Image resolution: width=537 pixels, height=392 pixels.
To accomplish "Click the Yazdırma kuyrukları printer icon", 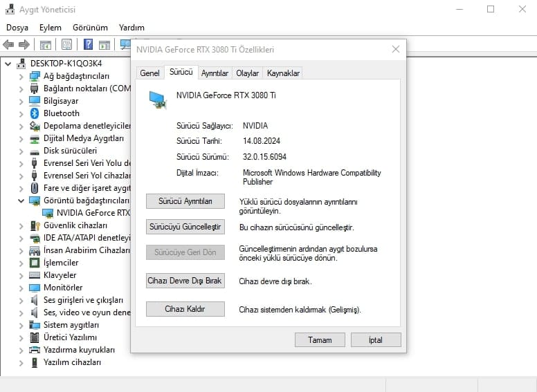I will 35,350.
